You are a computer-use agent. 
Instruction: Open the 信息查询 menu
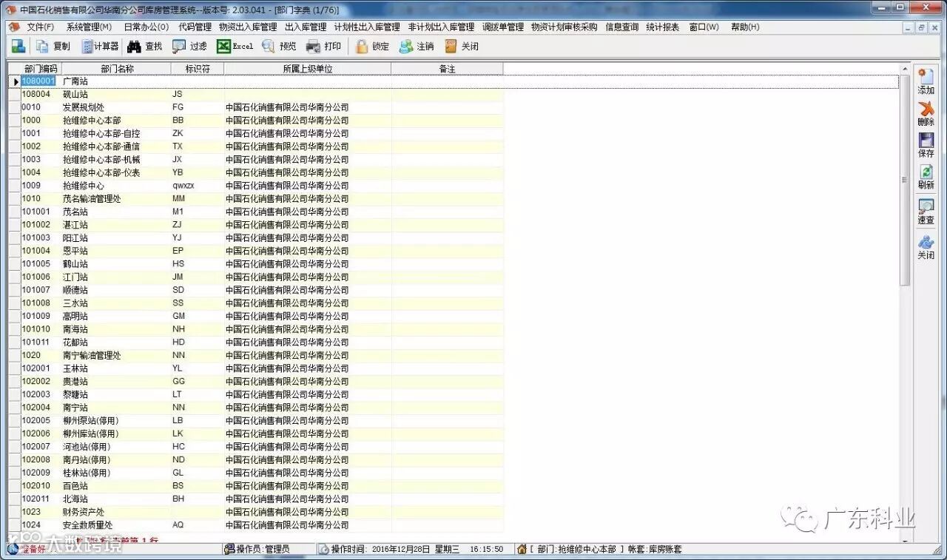click(x=621, y=27)
